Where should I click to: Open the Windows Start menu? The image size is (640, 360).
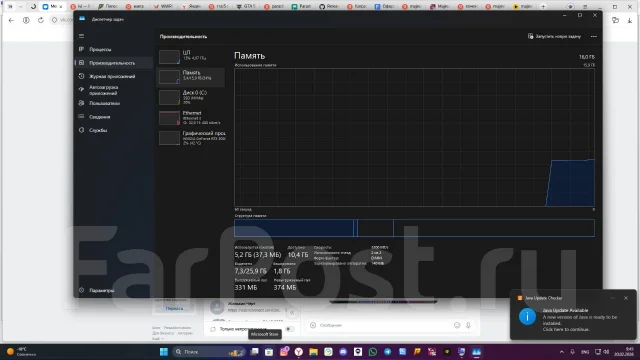[164, 352]
